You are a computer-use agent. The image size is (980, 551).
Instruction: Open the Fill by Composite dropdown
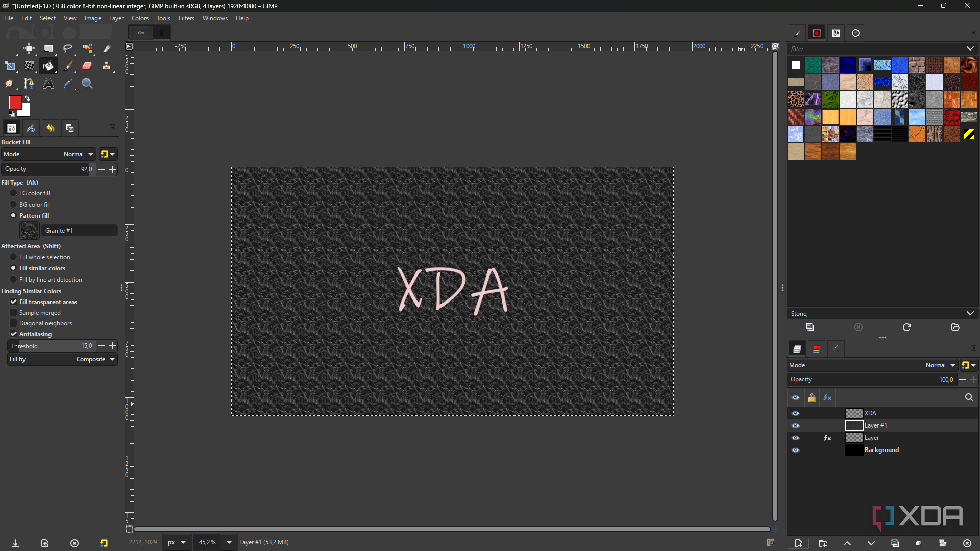click(63, 359)
